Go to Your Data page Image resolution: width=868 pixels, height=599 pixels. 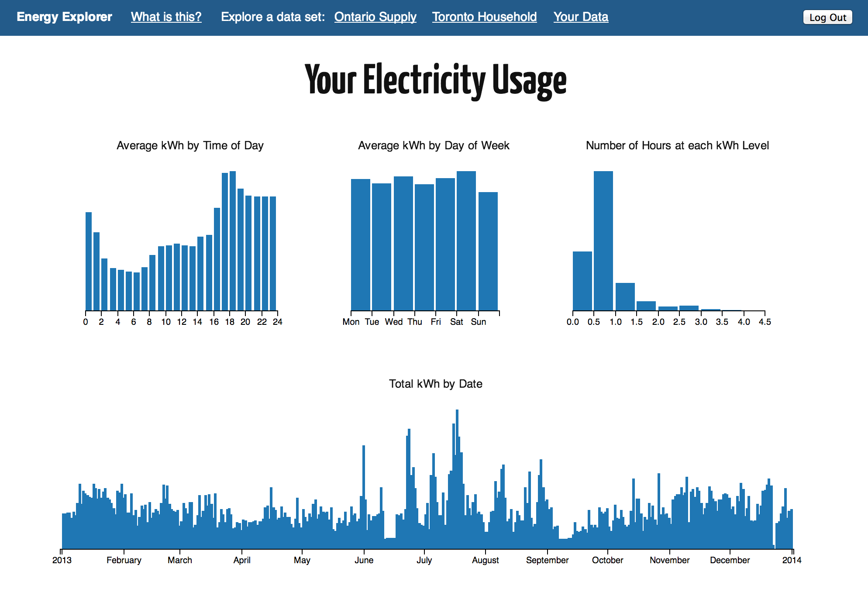[x=581, y=17]
